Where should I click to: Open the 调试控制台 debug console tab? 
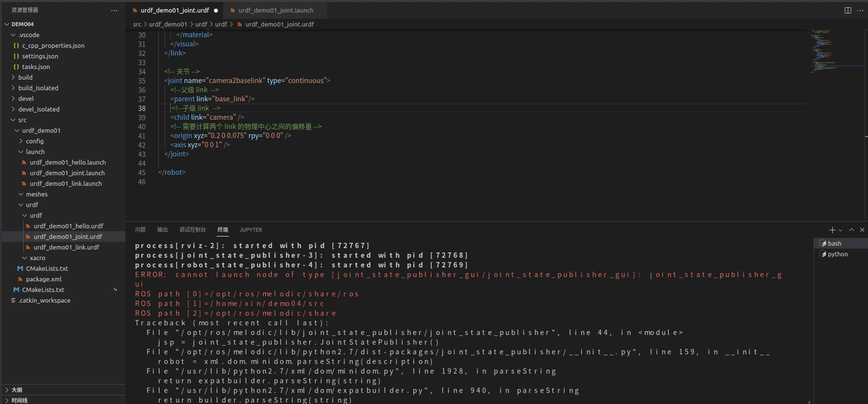[192, 230]
